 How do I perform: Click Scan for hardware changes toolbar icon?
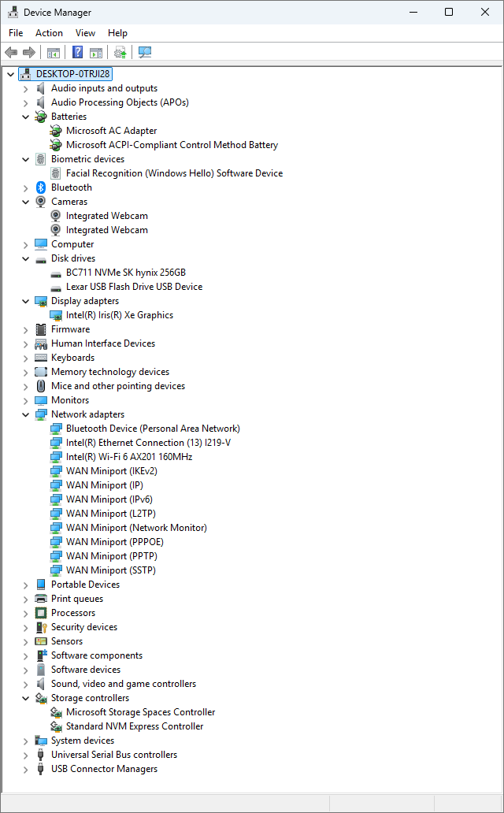(x=145, y=52)
